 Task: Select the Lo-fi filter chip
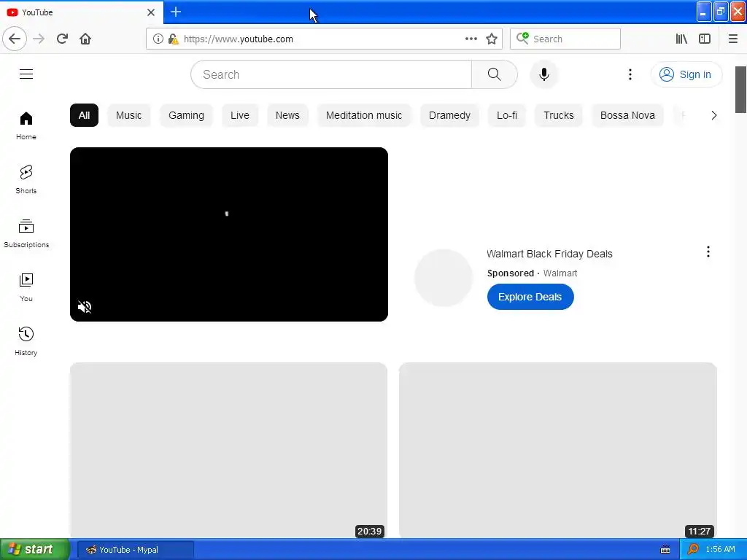coord(507,115)
